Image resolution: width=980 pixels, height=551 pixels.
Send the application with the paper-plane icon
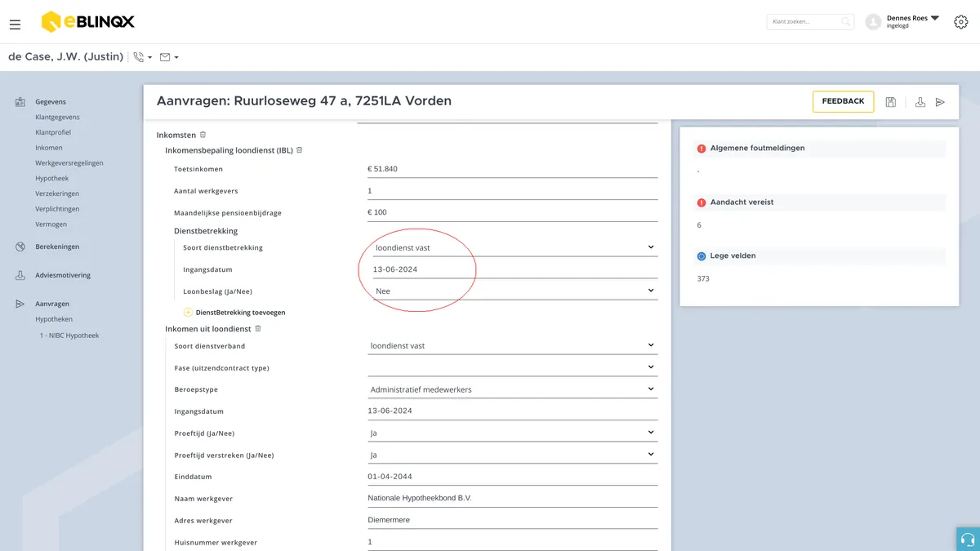[941, 102]
